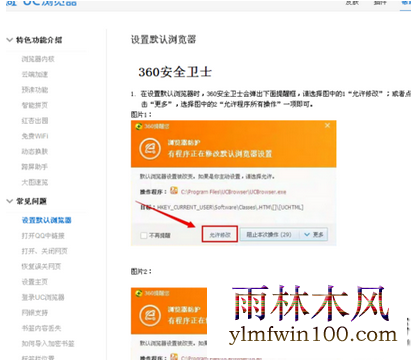Click the HKEY_CURRENT_USER registry path text
The height and width of the screenshot is (363, 412).
[230, 207]
